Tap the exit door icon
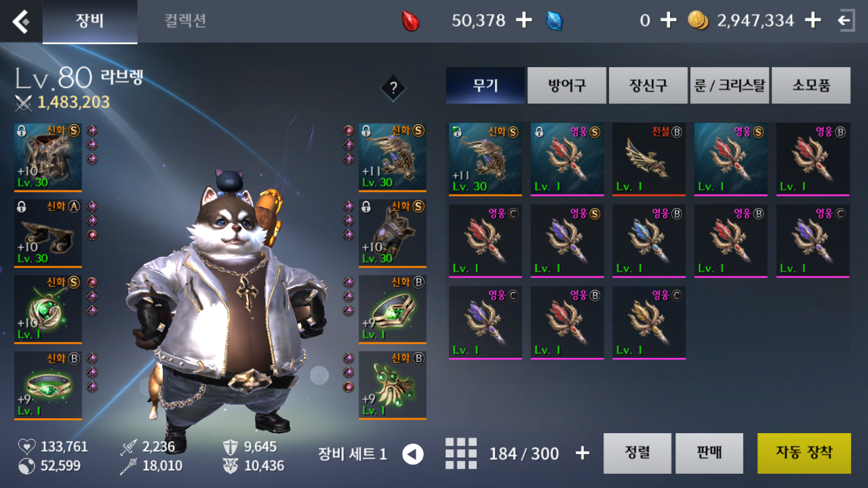Viewport: 868px width, 488px height. coord(846,20)
